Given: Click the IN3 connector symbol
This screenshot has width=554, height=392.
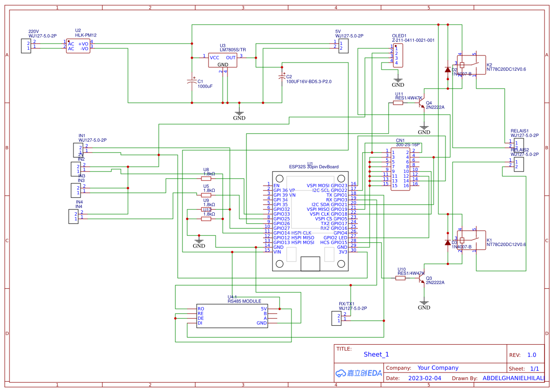Looking at the screenshot, I should pyautogui.click(x=75, y=190).
